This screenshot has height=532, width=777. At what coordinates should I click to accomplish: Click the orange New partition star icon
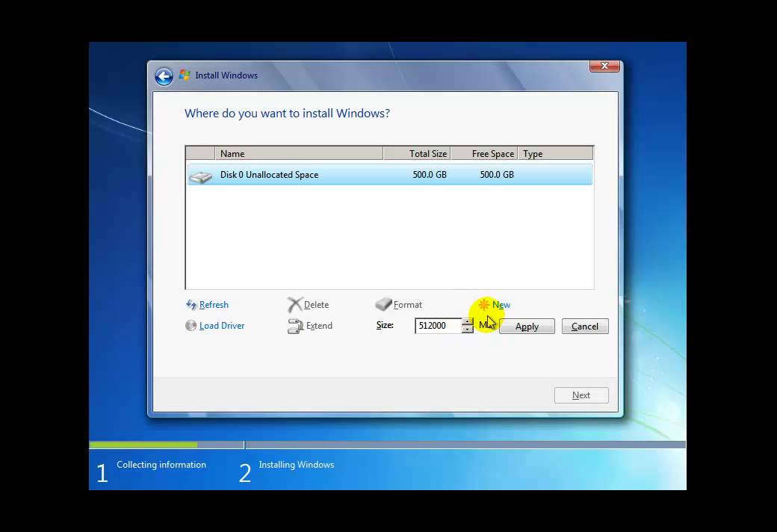[484, 304]
